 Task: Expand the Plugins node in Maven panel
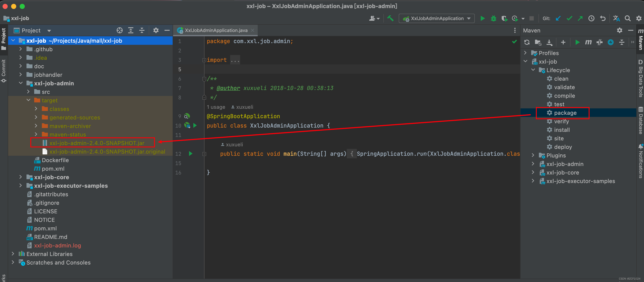coord(533,155)
